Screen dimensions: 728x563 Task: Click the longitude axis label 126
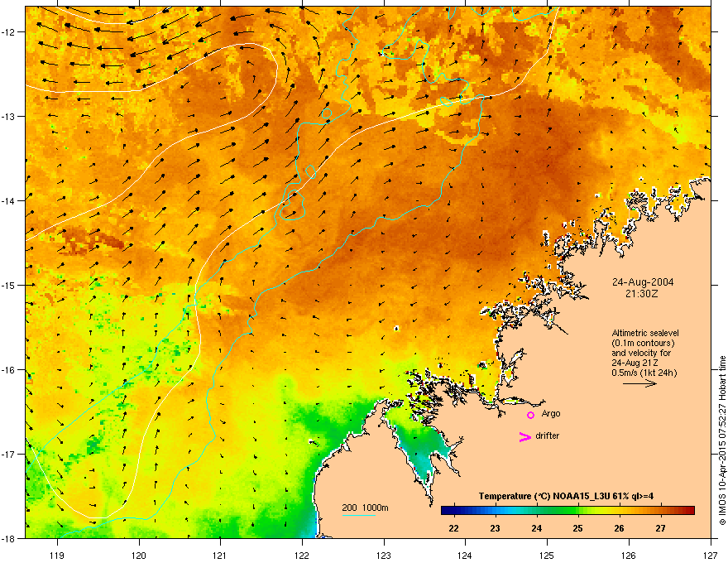pyautogui.click(x=629, y=555)
